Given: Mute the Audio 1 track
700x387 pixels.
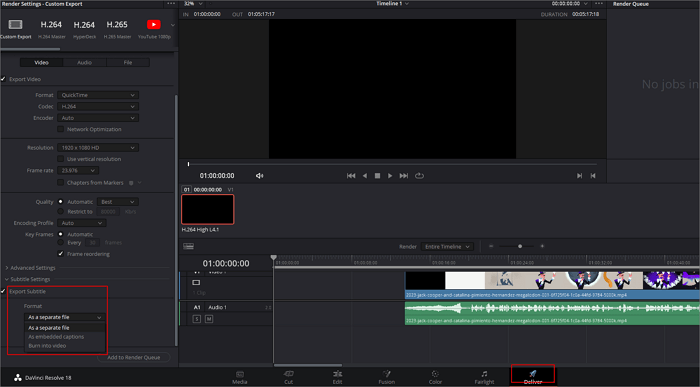Looking at the screenshot, I should pyautogui.click(x=208, y=319).
